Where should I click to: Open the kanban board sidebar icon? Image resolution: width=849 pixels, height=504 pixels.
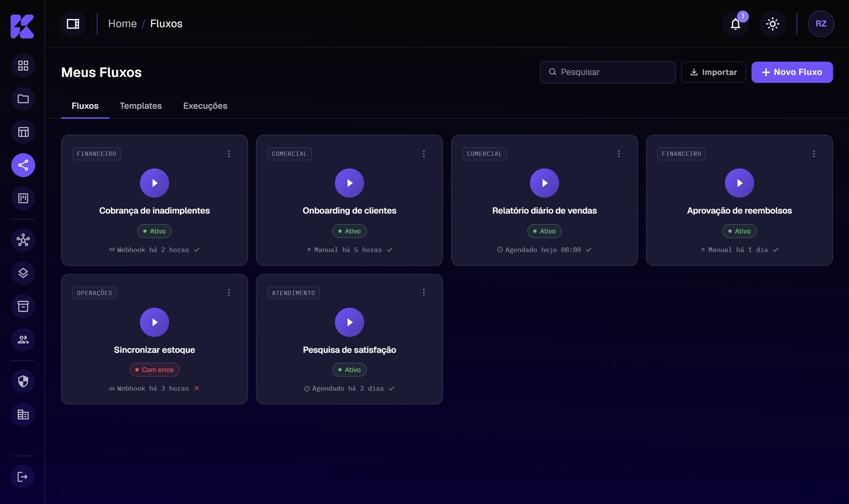click(23, 199)
